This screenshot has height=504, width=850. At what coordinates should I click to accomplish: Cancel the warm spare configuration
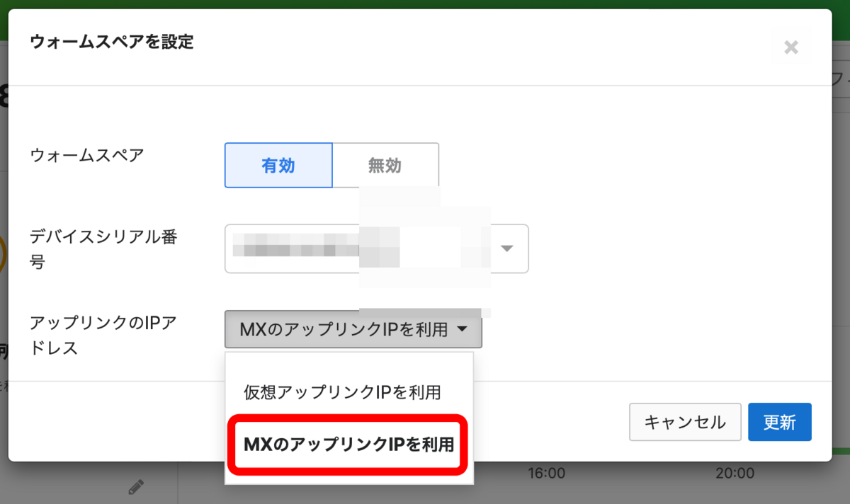point(684,422)
